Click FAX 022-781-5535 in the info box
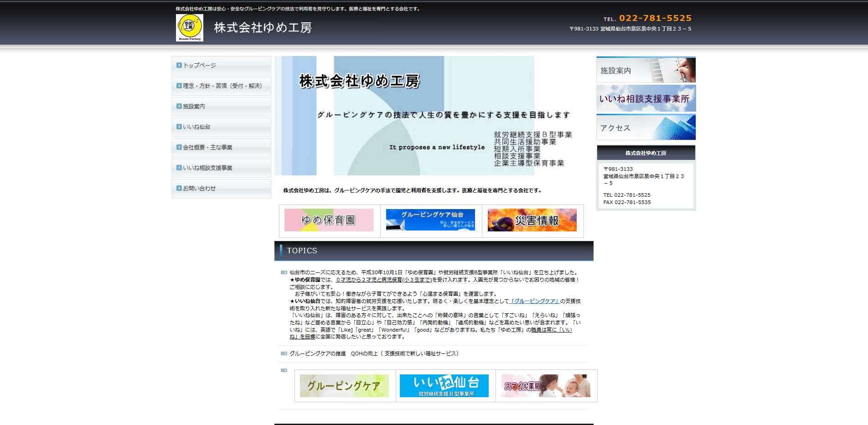Image resolution: width=868 pixels, height=425 pixels. pos(627,202)
